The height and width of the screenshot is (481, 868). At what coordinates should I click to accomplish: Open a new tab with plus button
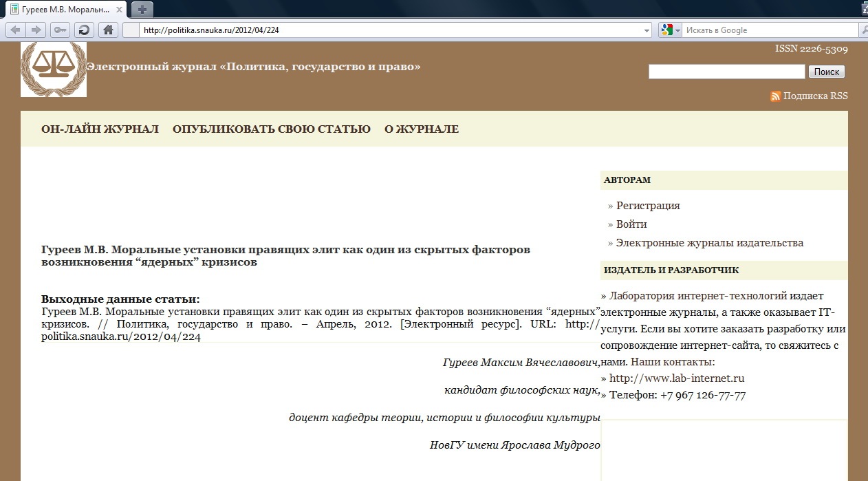142,9
